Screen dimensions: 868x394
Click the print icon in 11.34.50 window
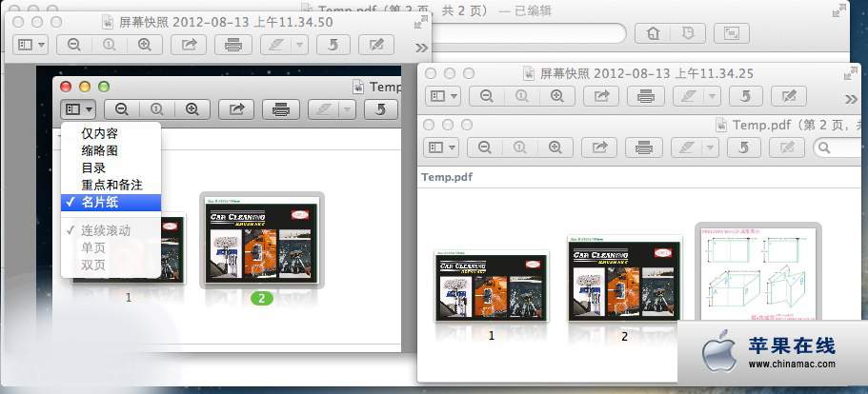click(233, 46)
